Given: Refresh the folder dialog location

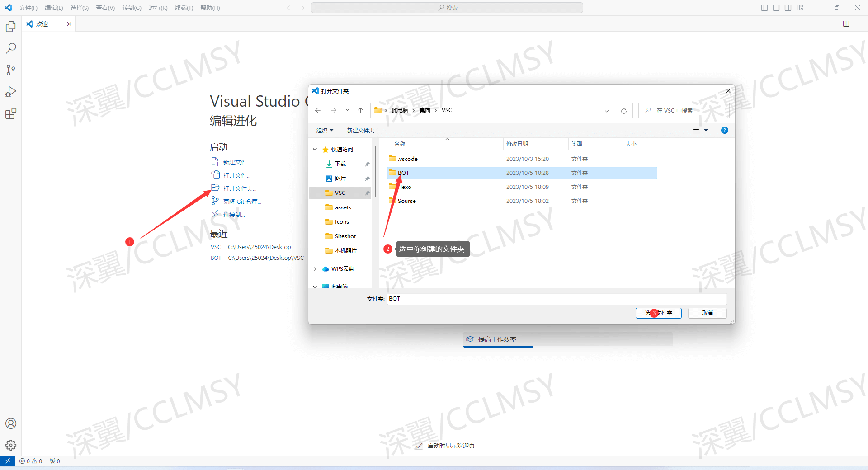Looking at the screenshot, I should (624, 111).
